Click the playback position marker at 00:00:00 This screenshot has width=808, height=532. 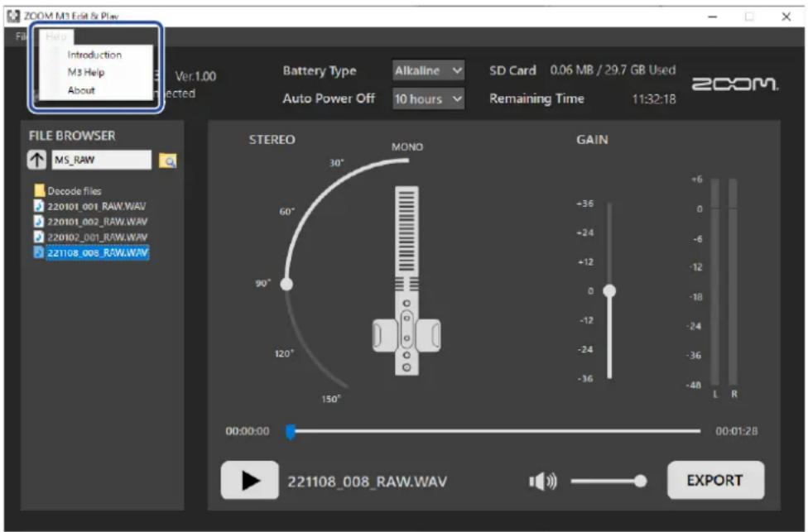click(x=291, y=432)
